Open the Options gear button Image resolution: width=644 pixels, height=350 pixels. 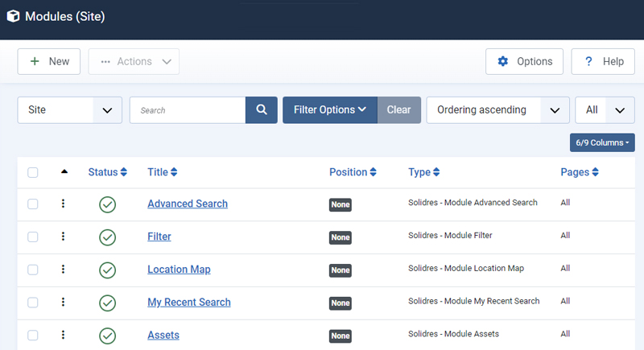(524, 61)
